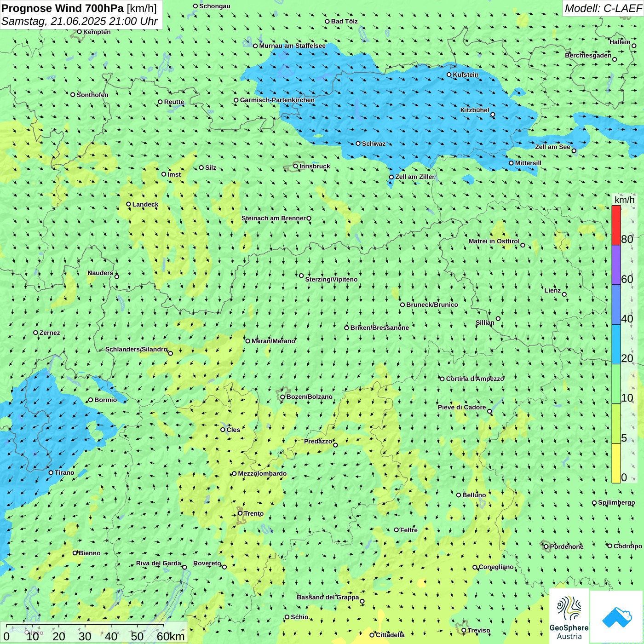This screenshot has height=644, width=644.
Task: Click the 'Mezzolombardo' label
Action: 263,473
